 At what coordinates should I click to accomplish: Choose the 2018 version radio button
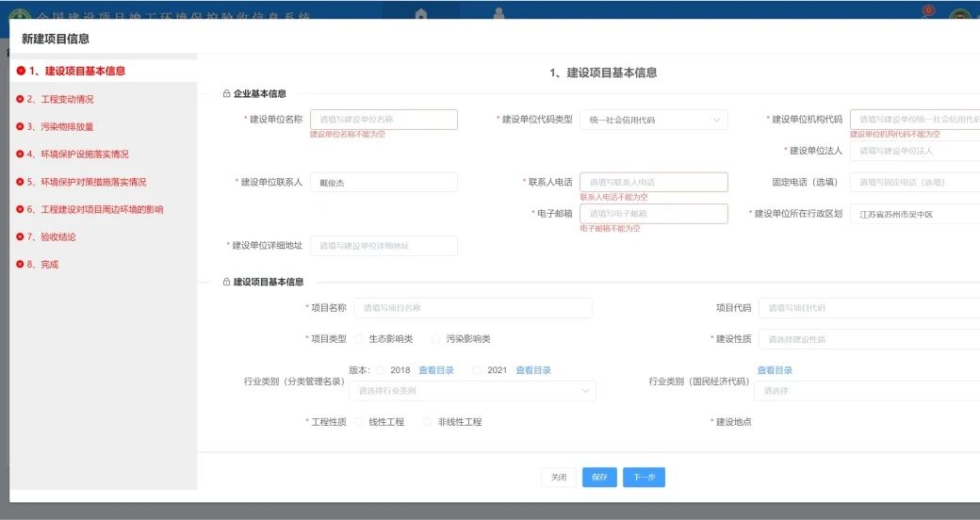pos(381,371)
